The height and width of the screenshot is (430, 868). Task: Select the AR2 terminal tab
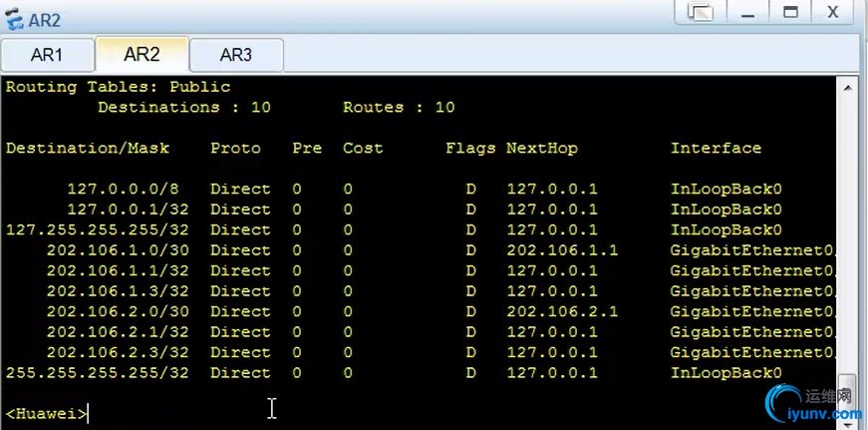[x=142, y=54]
